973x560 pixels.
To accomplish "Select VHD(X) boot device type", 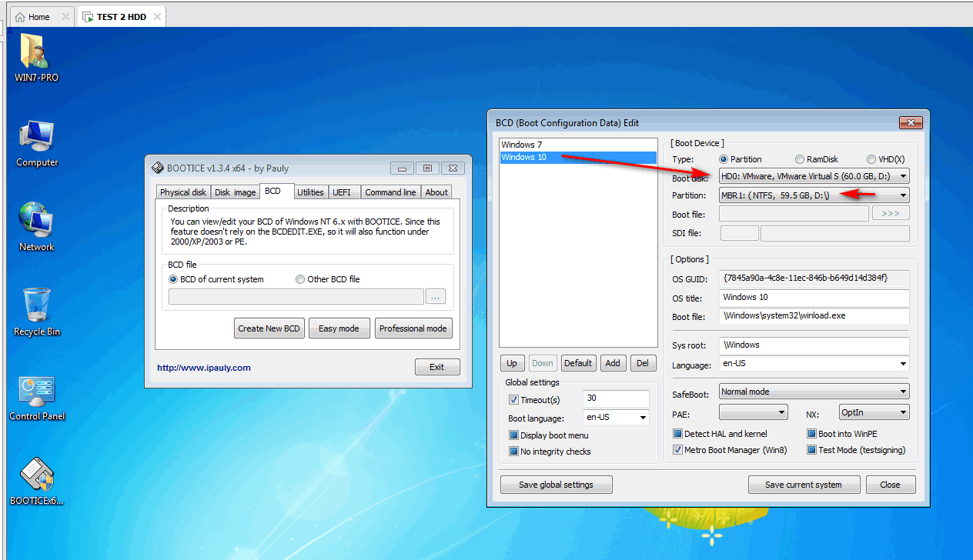I will (x=885, y=159).
